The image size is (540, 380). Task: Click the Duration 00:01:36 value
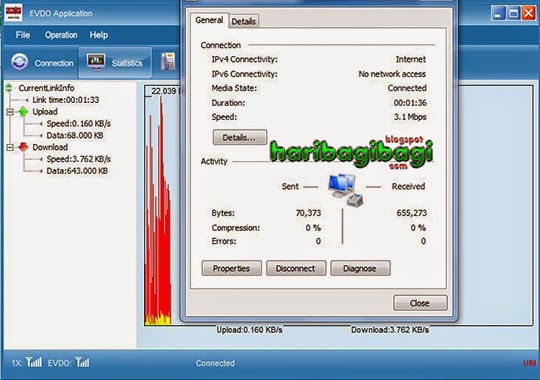[410, 103]
